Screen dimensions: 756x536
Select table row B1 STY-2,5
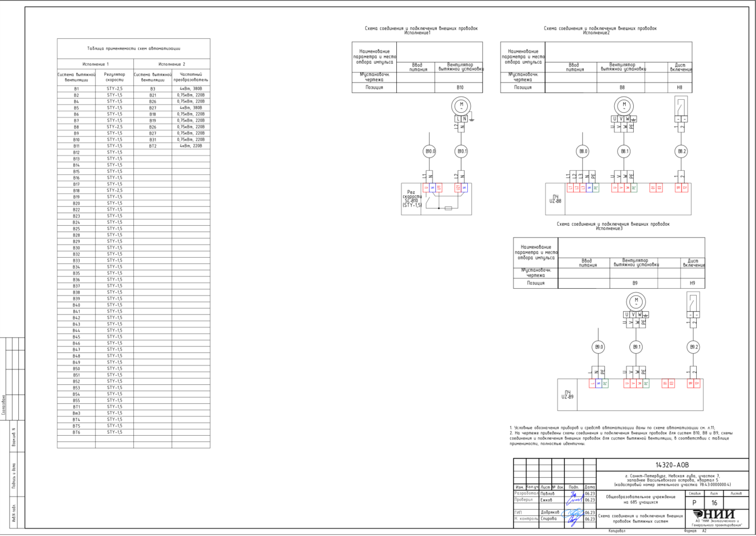(x=96, y=89)
